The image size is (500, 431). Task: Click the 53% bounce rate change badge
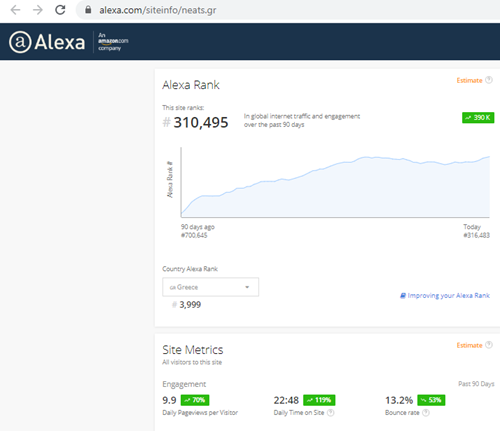[431, 400]
